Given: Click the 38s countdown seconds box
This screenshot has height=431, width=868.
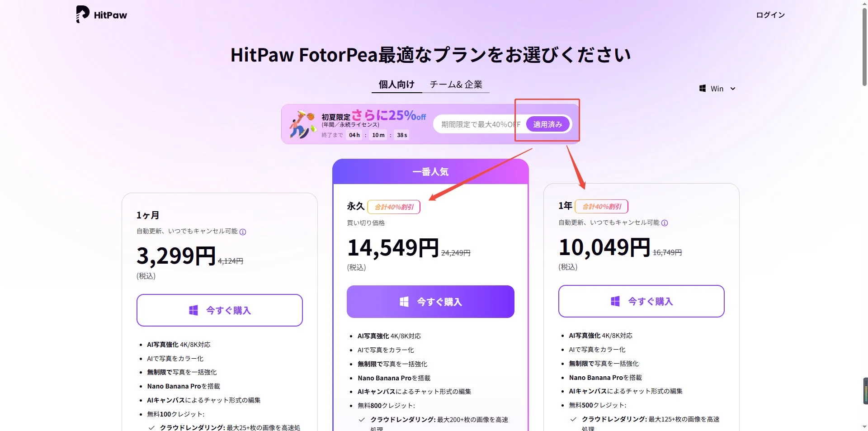Looking at the screenshot, I should pos(402,135).
